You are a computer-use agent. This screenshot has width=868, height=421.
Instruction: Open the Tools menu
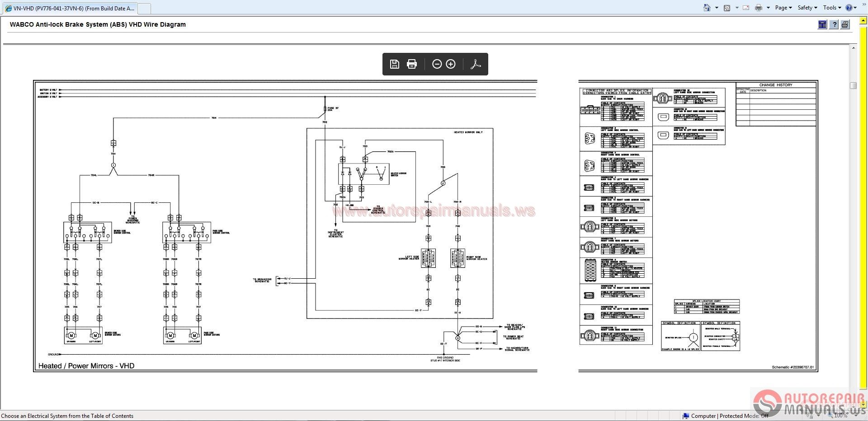click(x=832, y=8)
